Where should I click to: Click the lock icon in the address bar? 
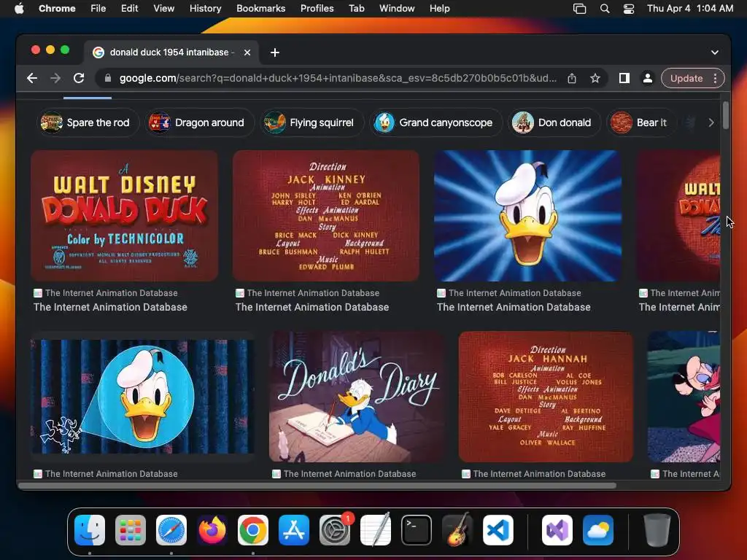[108, 78]
